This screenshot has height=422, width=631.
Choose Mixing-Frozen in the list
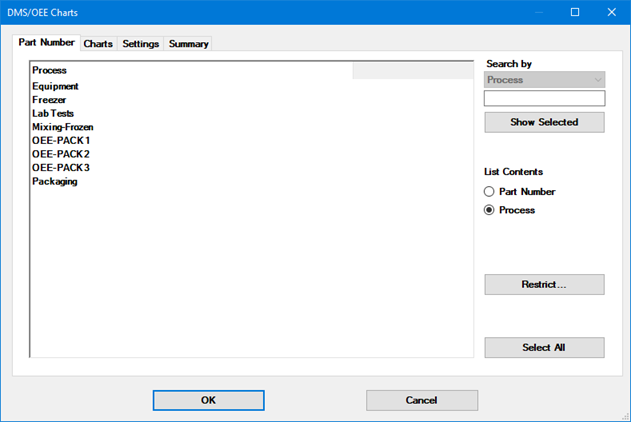tap(62, 128)
